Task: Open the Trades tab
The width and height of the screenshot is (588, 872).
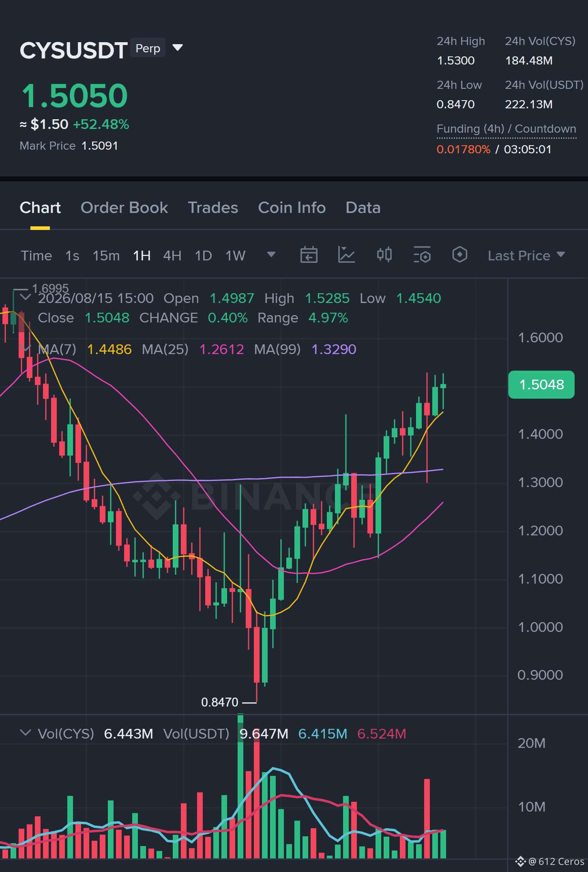Action: (213, 208)
